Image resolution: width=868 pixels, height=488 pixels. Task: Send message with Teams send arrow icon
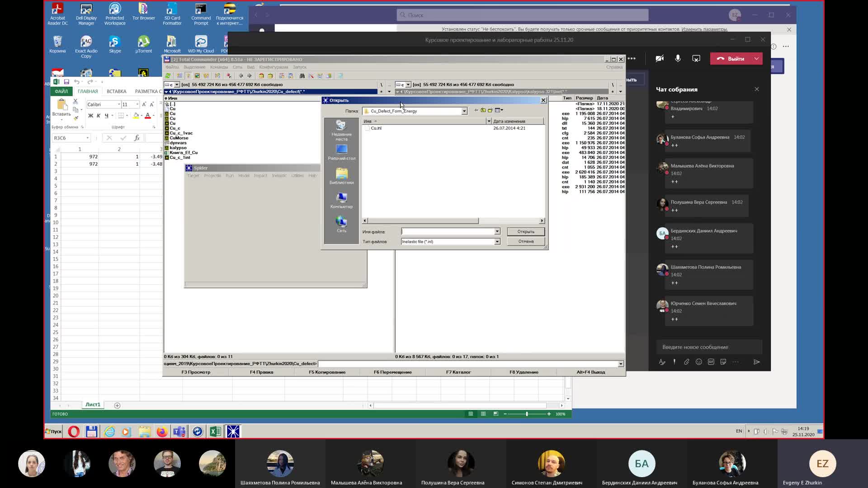click(757, 362)
